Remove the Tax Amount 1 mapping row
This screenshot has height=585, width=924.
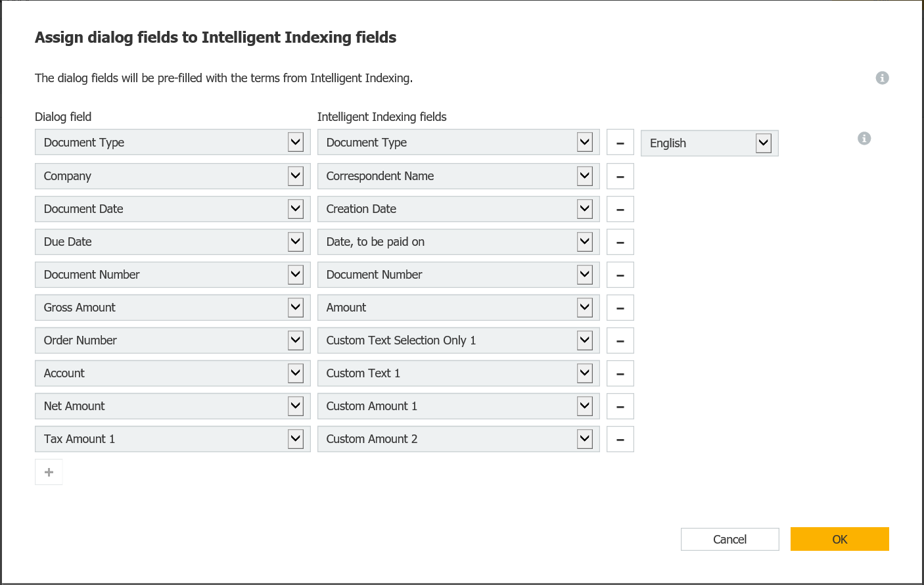click(620, 438)
